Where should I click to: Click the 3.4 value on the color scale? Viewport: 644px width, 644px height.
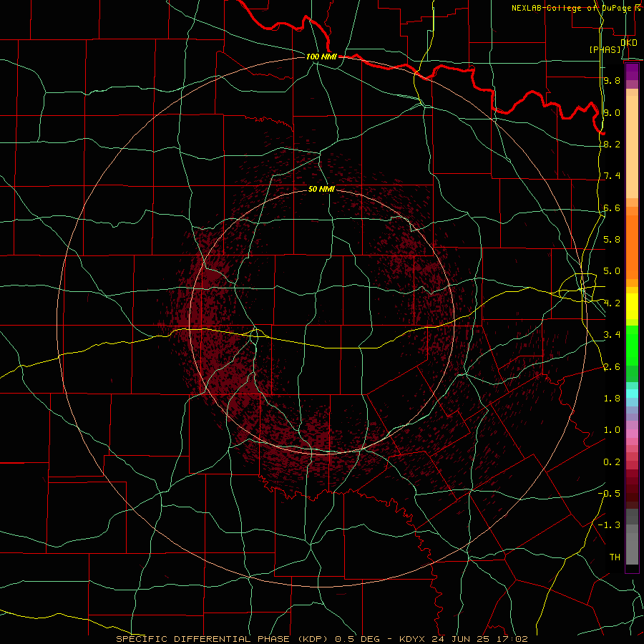point(612,335)
